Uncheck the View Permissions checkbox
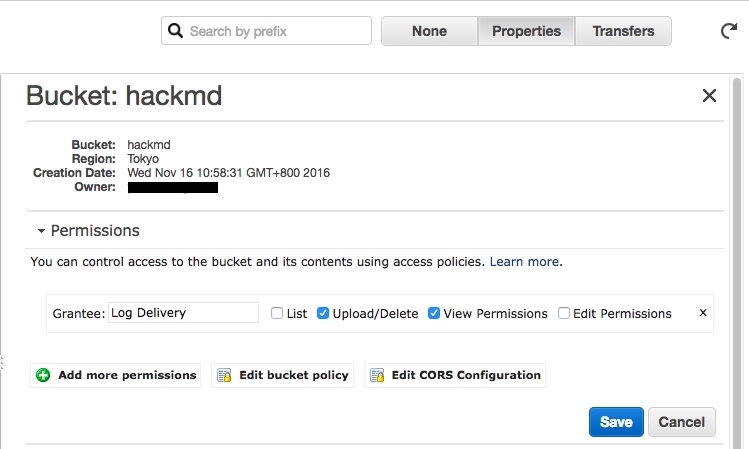 click(x=434, y=313)
